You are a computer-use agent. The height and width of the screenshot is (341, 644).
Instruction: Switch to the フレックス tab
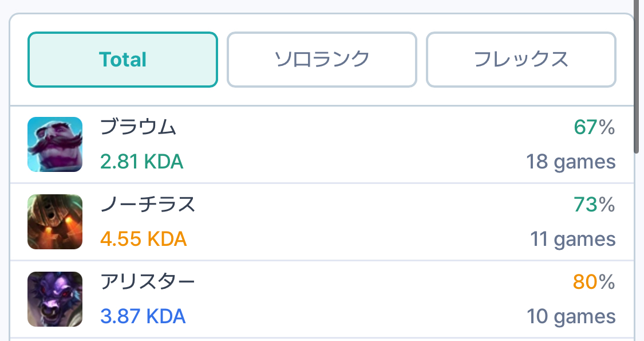coord(521,60)
